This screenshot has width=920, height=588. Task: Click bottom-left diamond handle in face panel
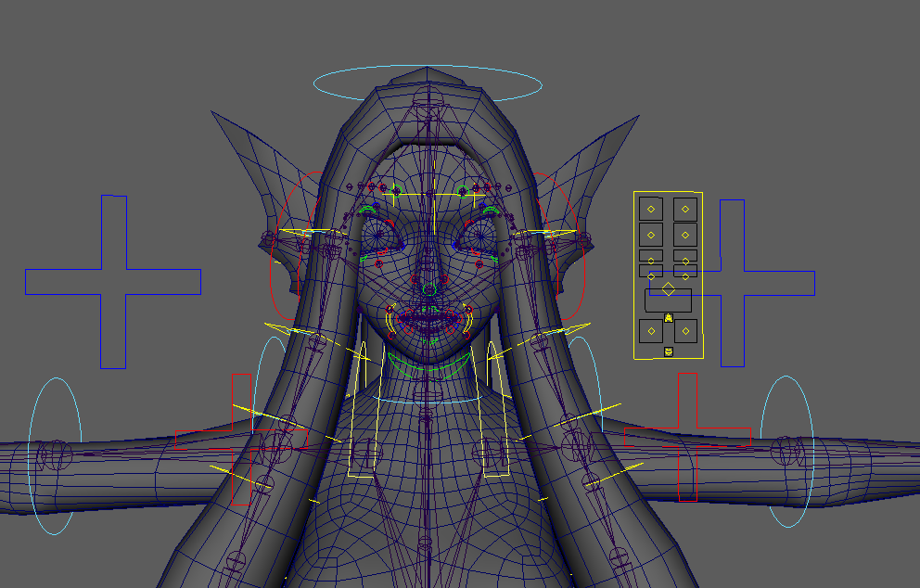point(652,331)
